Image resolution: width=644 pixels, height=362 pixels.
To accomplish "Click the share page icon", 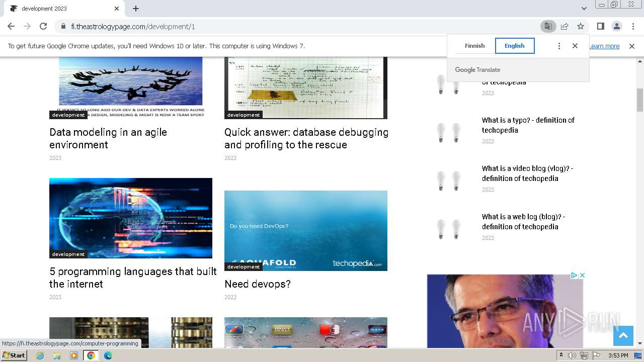I will (565, 26).
